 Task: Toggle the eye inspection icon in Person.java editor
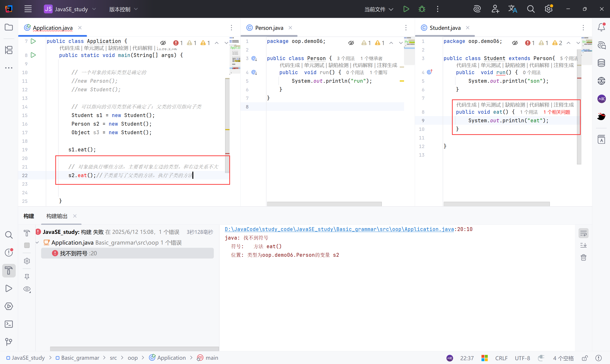[x=351, y=43]
